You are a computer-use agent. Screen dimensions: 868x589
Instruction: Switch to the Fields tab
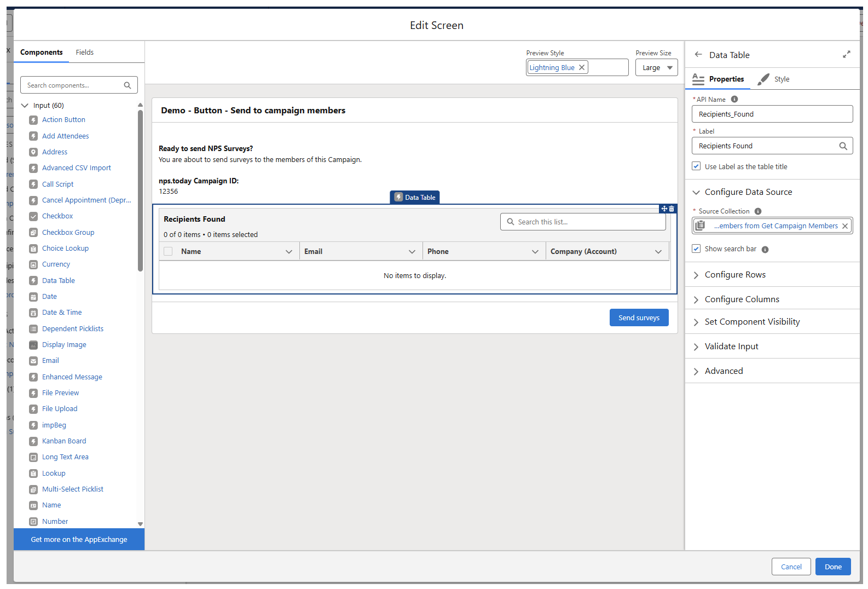(84, 53)
